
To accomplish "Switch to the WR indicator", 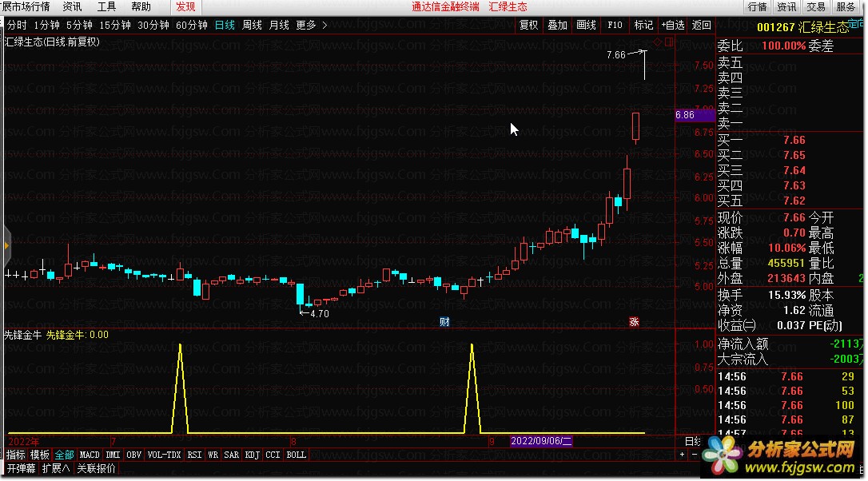I will click(213, 455).
